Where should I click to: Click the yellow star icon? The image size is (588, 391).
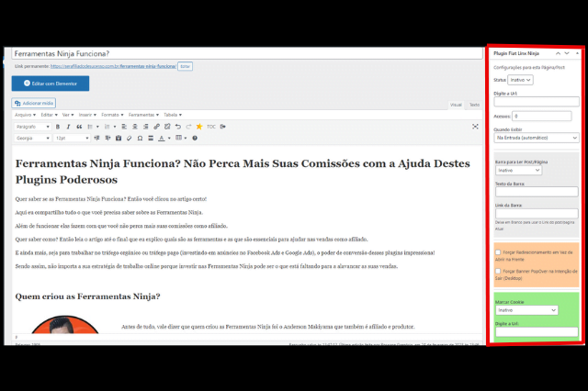[199, 127]
